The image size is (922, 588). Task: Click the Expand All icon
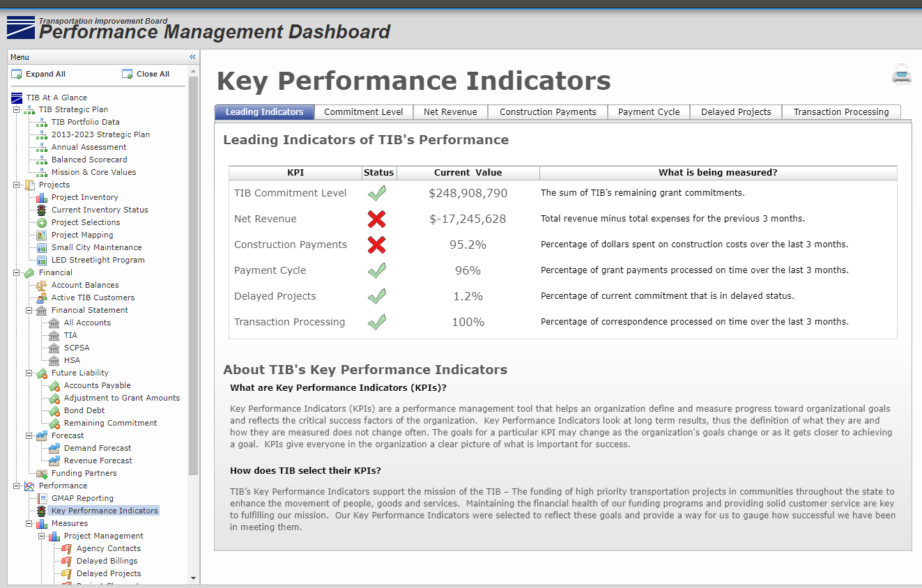(17, 74)
